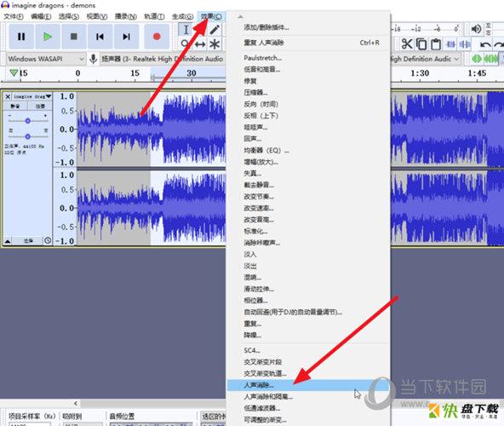
Task: Stop playback with the Stop button
Action: (x=73, y=37)
